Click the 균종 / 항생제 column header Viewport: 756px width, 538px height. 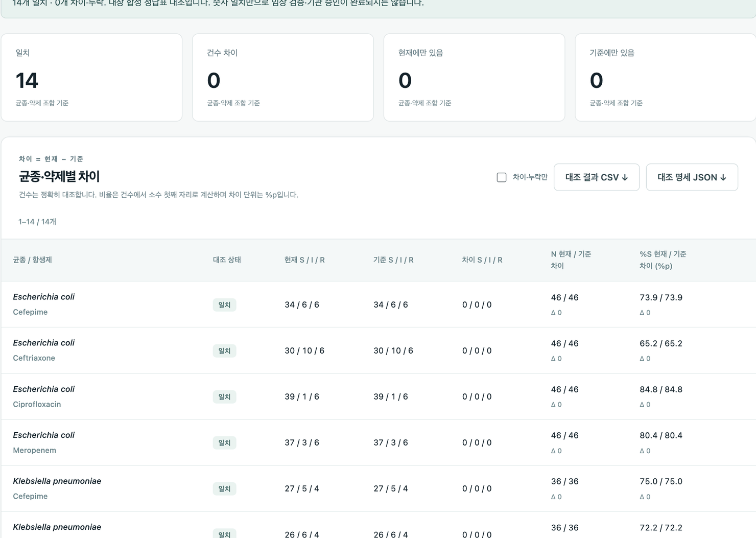[x=33, y=260]
